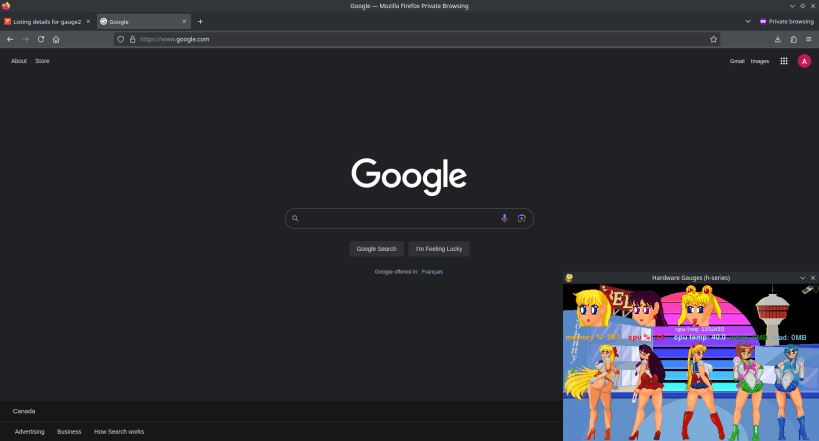Viewport: 819px width, 441px height.
Task: Open Google account avatar A
Action: tap(804, 61)
